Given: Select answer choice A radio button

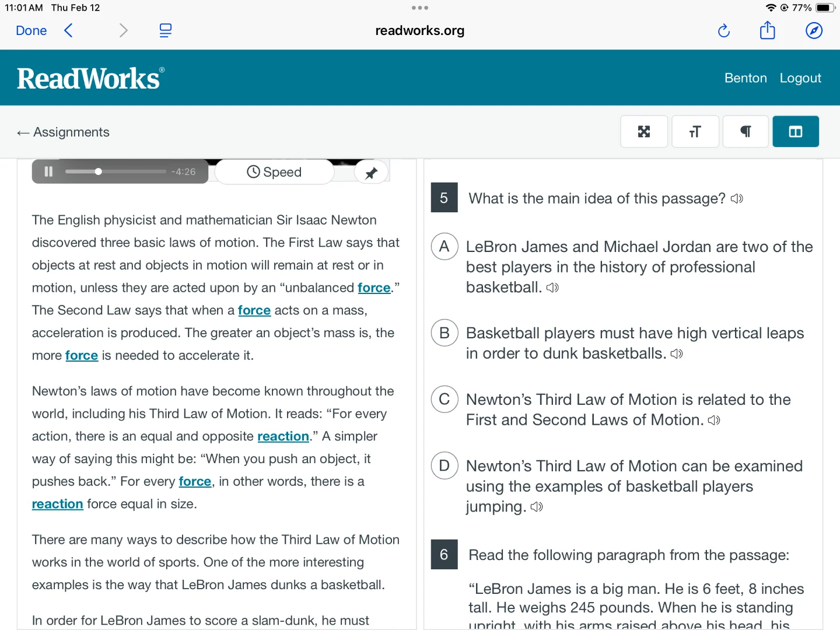Looking at the screenshot, I should pos(444,247).
